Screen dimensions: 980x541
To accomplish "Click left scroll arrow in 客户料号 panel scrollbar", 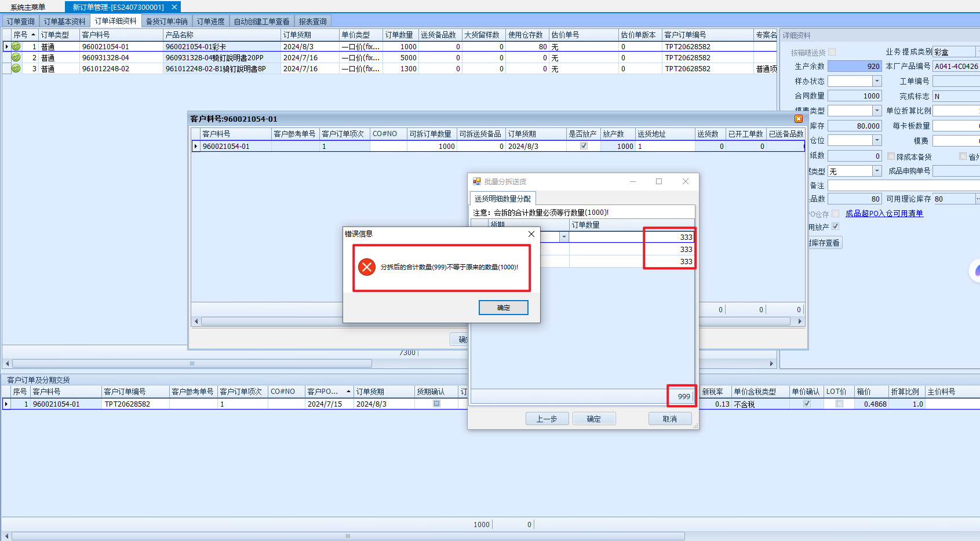I will (196, 321).
